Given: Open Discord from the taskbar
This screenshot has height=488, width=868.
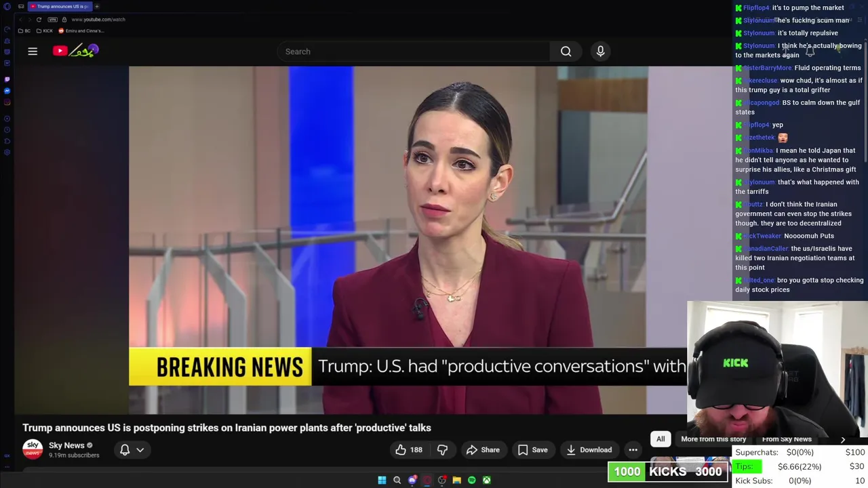Looking at the screenshot, I should pyautogui.click(x=412, y=480).
